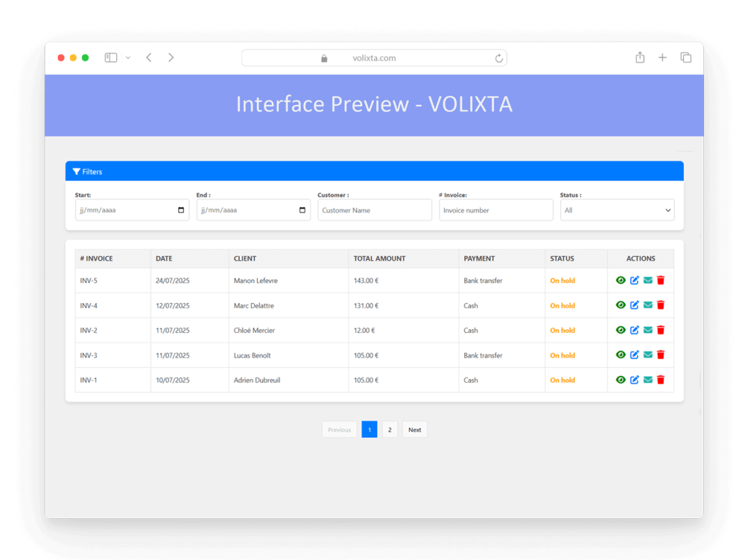Click the 12.00 € amount
The height and width of the screenshot is (560, 748).
[x=364, y=331]
